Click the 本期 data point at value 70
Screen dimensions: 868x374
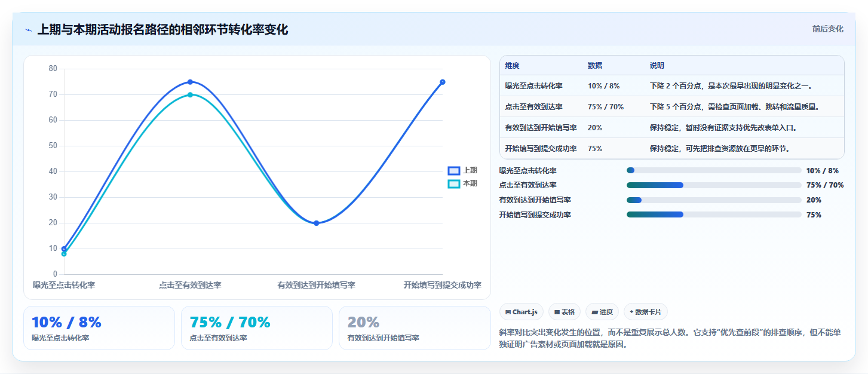190,94
